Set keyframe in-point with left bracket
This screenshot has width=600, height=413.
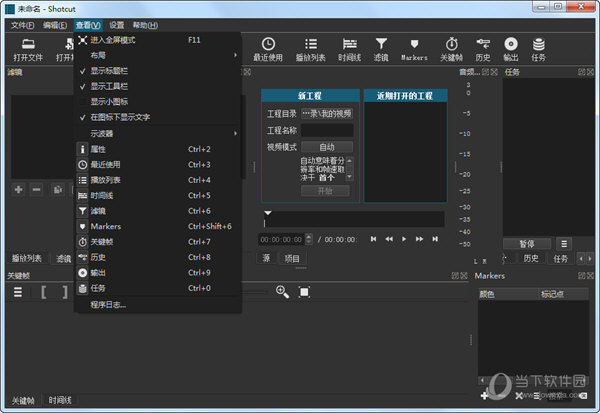(x=44, y=292)
